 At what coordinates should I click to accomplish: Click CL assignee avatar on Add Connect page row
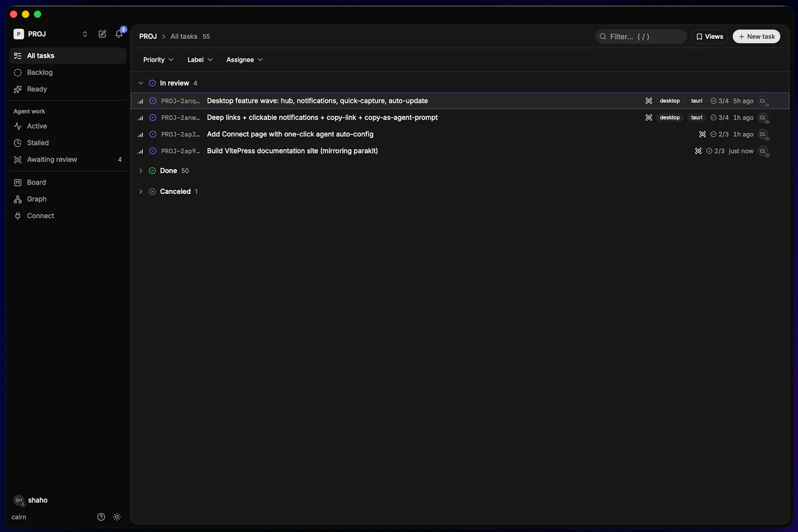pos(763,135)
